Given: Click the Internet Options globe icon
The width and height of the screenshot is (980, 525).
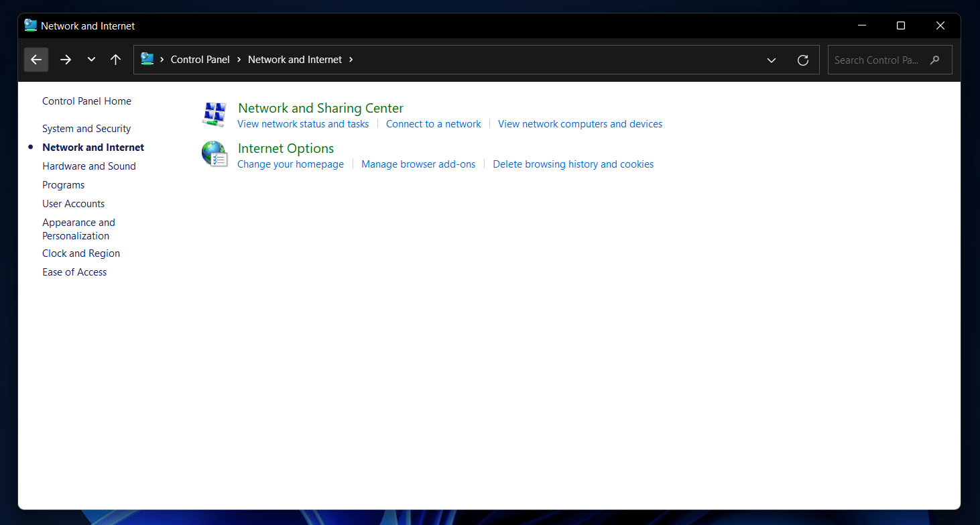Looking at the screenshot, I should point(215,154).
